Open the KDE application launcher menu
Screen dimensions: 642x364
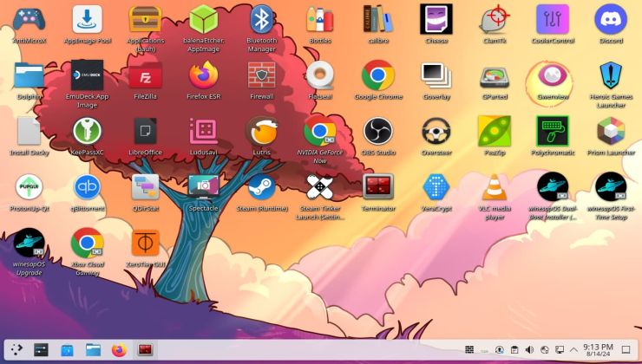[x=16, y=349]
